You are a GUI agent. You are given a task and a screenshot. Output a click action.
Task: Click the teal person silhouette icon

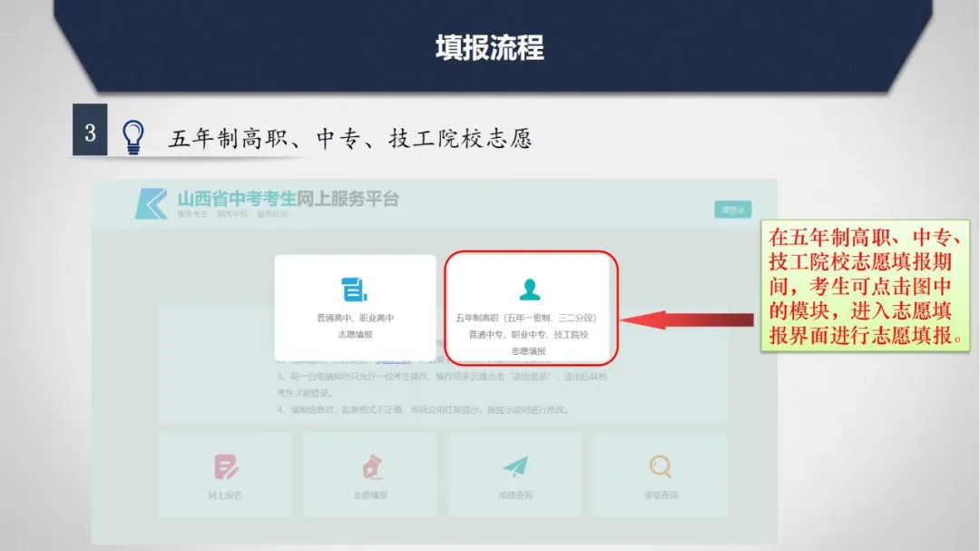pyautogui.click(x=529, y=289)
